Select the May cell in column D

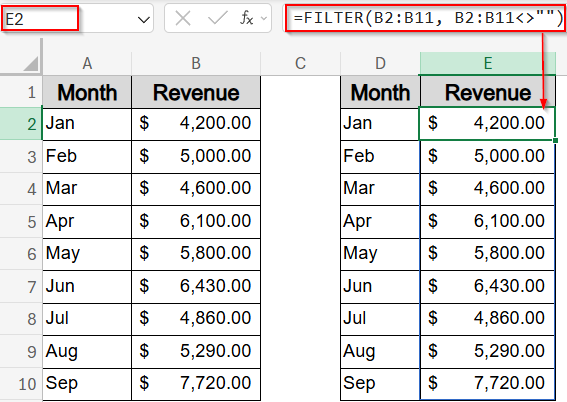pyautogui.click(x=380, y=254)
